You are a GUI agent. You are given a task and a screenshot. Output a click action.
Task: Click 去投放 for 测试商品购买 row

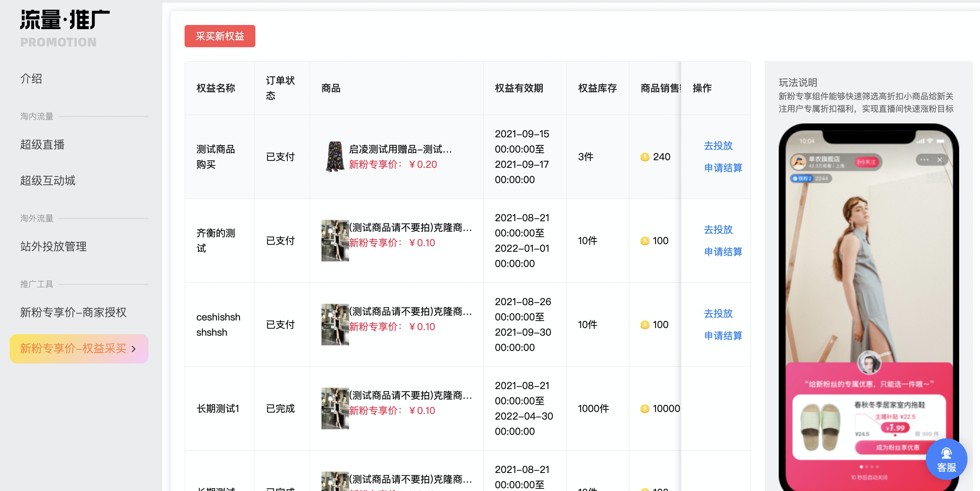(718, 146)
